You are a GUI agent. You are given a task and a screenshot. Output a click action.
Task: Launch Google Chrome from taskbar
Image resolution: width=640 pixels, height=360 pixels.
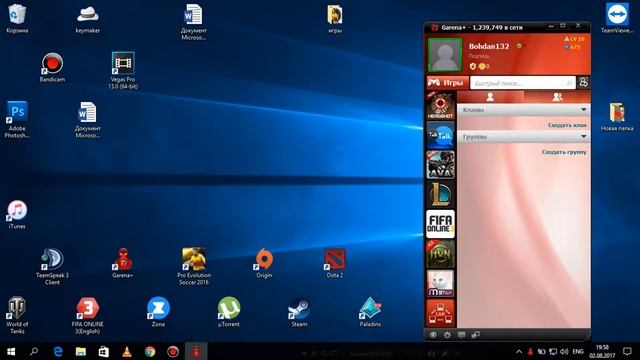click(x=150, y=351)
